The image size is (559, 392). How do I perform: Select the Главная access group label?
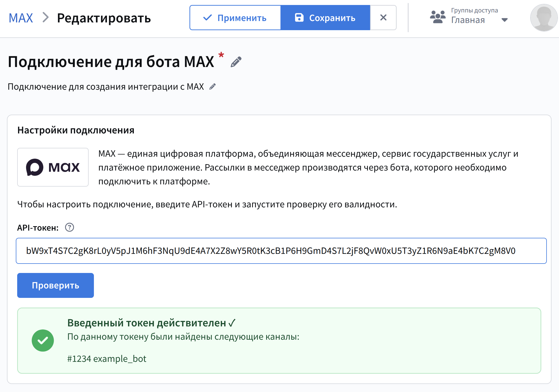coord(468,20)
